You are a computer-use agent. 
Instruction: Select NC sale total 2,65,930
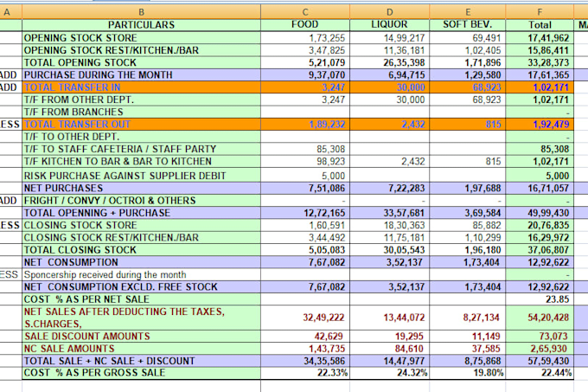[540, 349]
